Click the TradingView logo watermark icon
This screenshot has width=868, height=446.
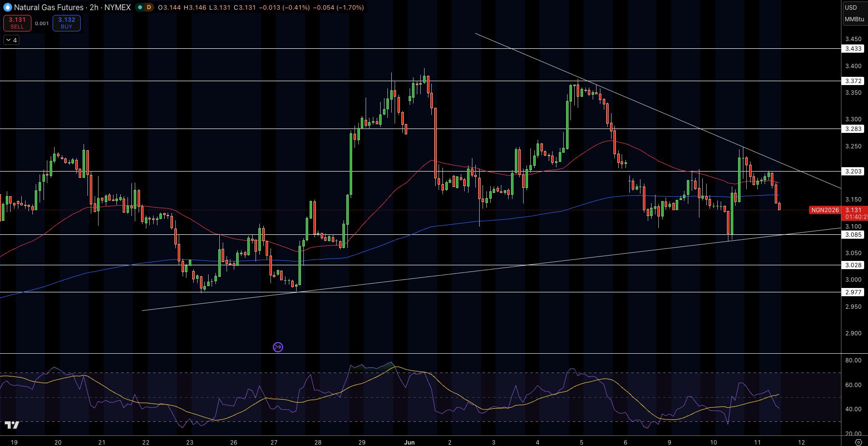tap(12, 425)
